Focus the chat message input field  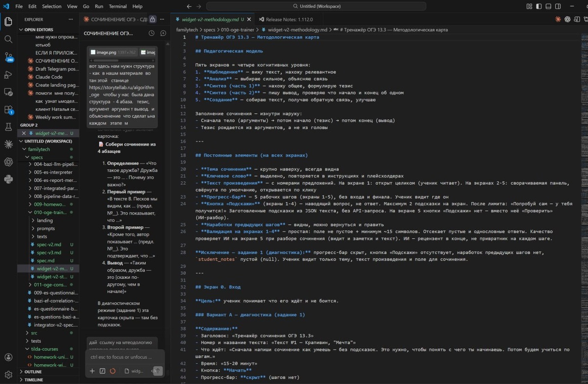(124, 358)
